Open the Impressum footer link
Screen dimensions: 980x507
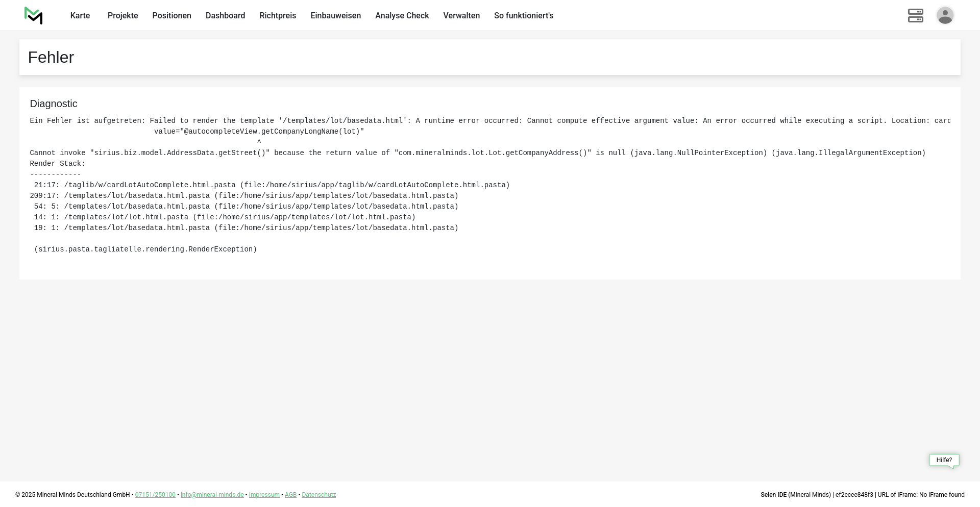click(264, 495)
